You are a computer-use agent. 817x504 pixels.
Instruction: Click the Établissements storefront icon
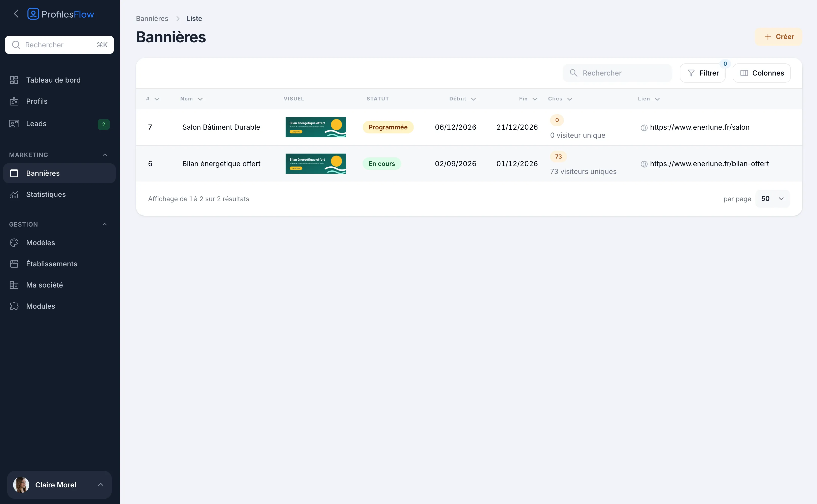coord(14,264)
